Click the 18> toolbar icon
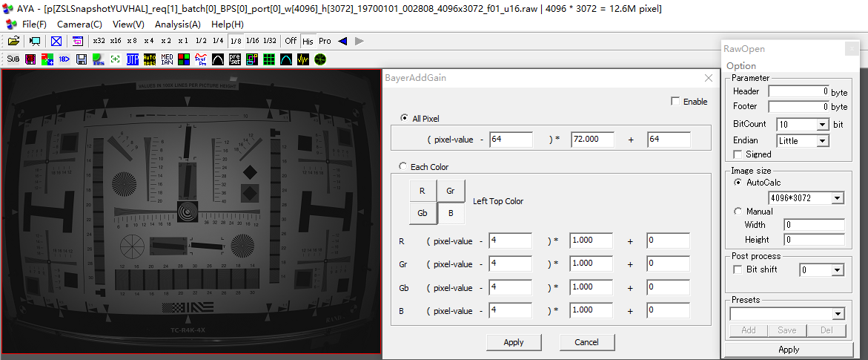 coord(64,59)
